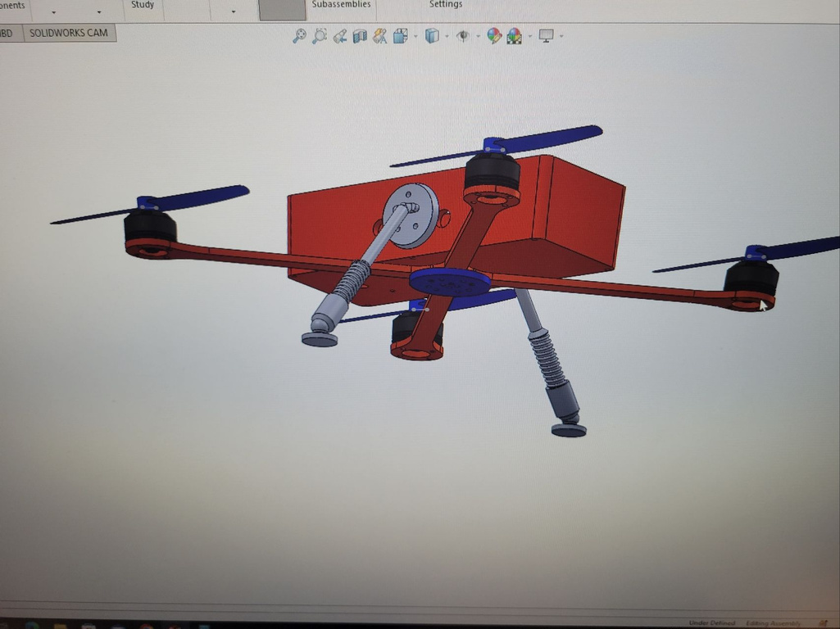Open the Dynamic Annotation Views tool

(379, 36)
